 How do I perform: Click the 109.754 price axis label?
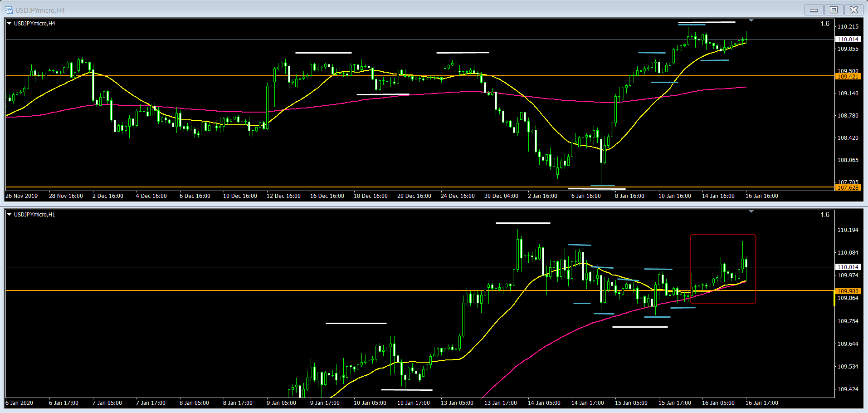848,321
